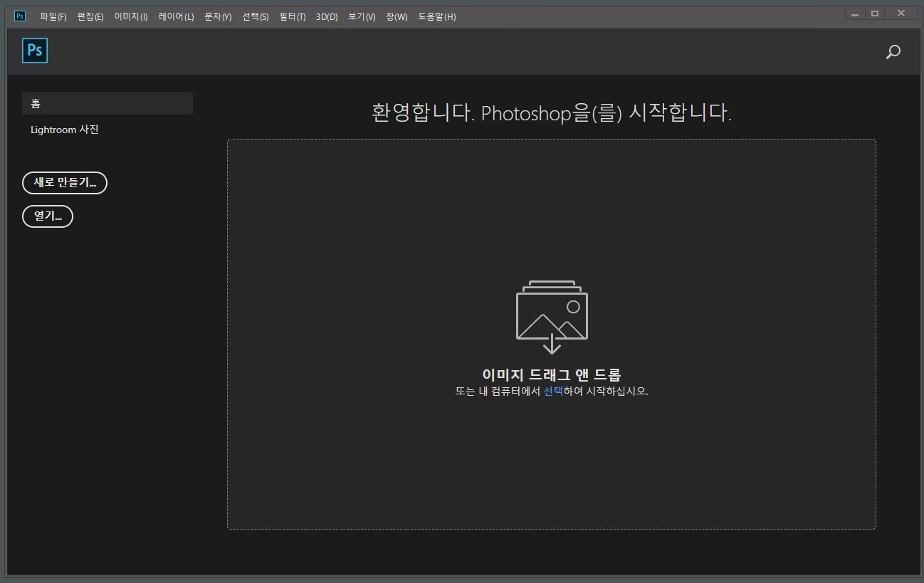924x583 pixels.
Task: Click the Photoshop home logo icon
Action: click(x=35, y=51)
